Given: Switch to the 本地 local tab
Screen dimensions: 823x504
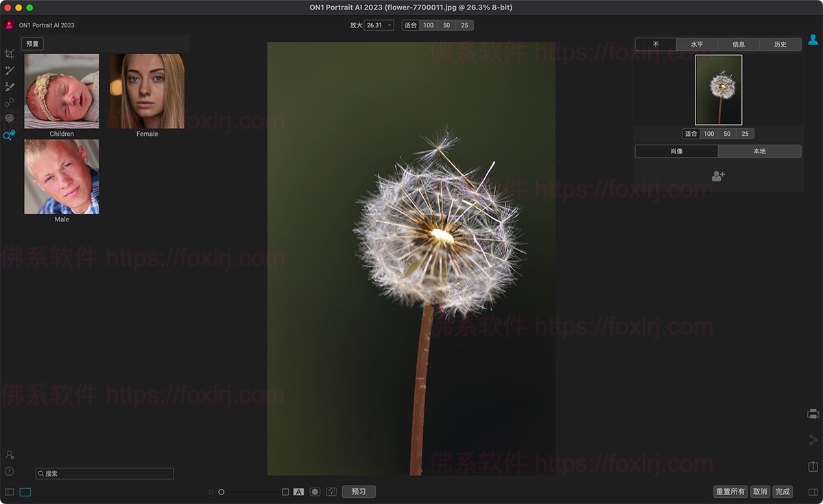Looking at the screenshot, I should (x=759, y=151).
